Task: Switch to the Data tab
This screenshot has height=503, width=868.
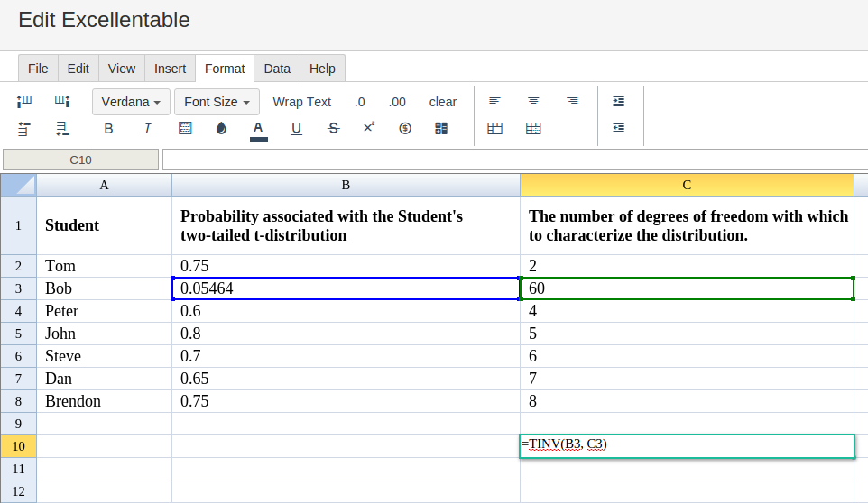Action: (x=277, y=69)
